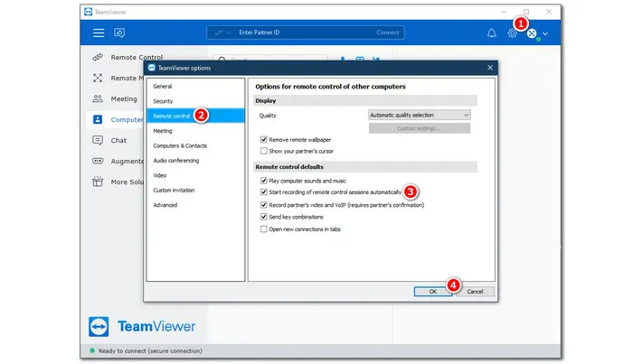The width and height of the screenshot is (633, 364).
Task: Enable Open new connections in tabs
Action: [x=264, y=229]
